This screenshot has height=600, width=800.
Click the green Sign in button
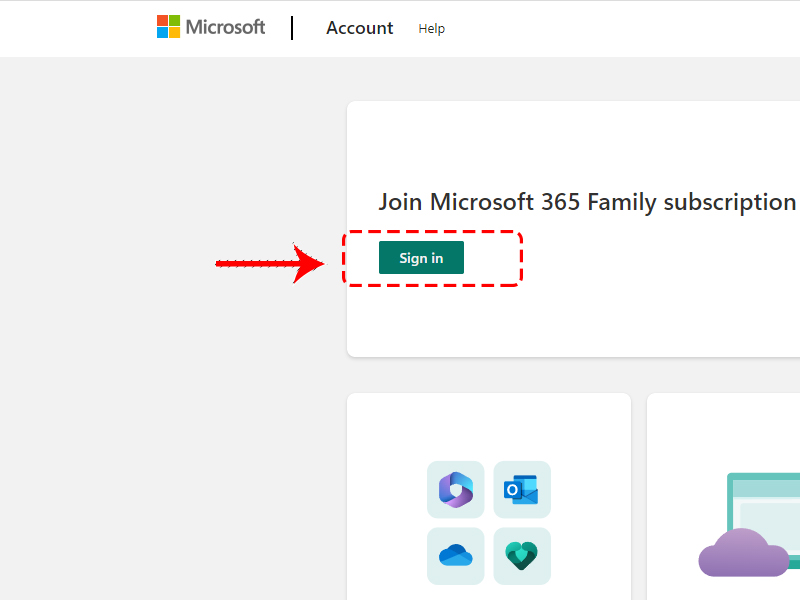(421, 258)
